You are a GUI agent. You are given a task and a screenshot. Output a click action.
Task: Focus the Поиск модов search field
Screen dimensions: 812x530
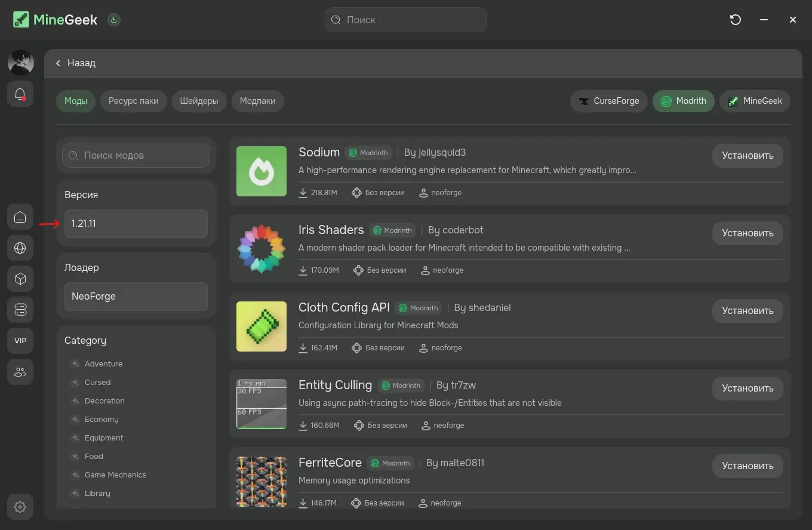click(x=136, y=155)
